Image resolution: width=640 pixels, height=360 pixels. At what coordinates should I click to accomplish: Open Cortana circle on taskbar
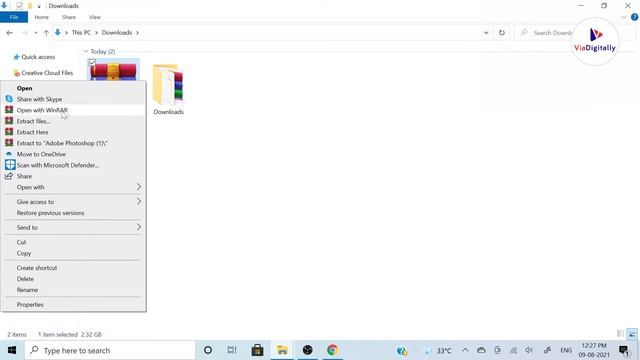208,350
